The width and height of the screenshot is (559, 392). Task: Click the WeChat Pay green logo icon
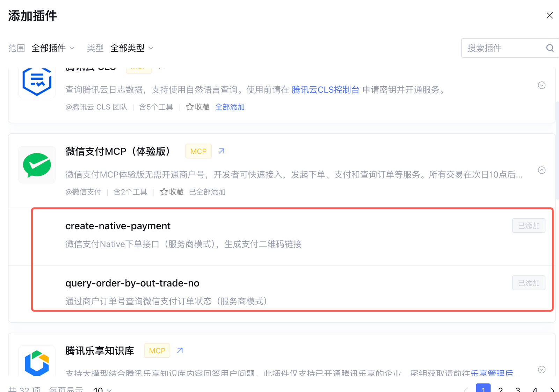pos(37,165)
